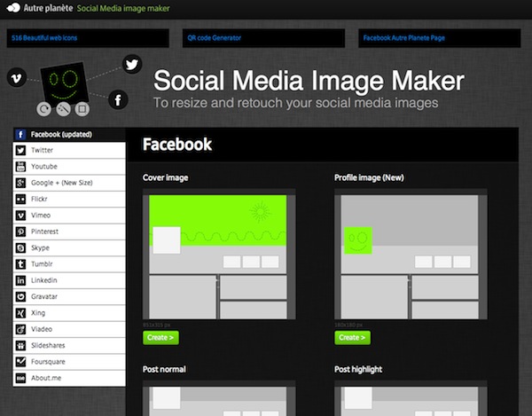Image resolution: width=532 pixels, height=416 pixels.
Task: Click the round Vimeo badge in the header
Action: coord(17,78)
